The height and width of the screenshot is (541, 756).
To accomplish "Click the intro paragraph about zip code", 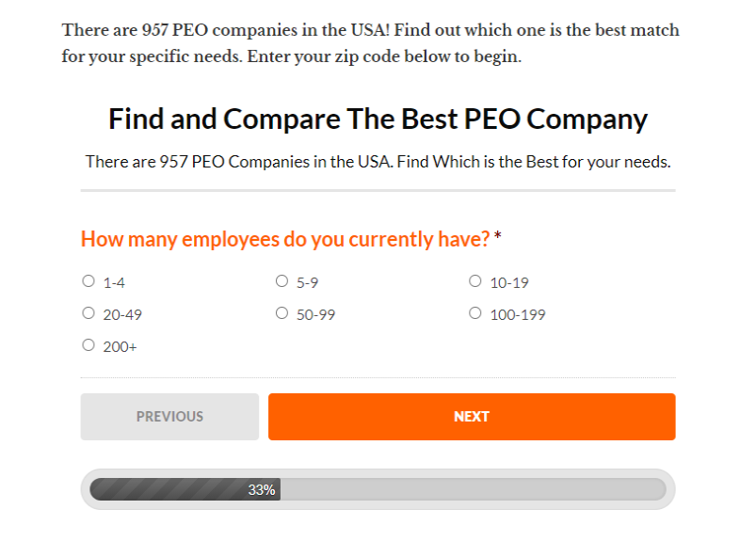I will point(370,43).
